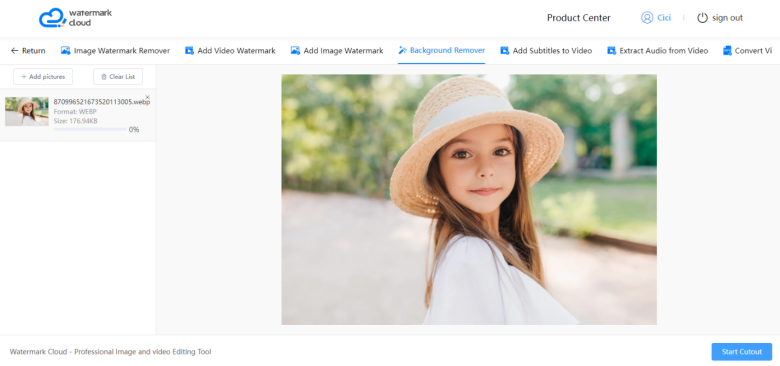The image size is (780, 366).
Task: Click the Add Video Watermark icon
Action: tap(189, 51)
